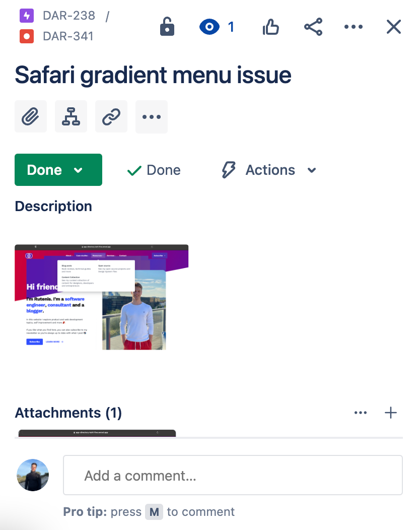Click the add child issue icon

click(71, 116)
